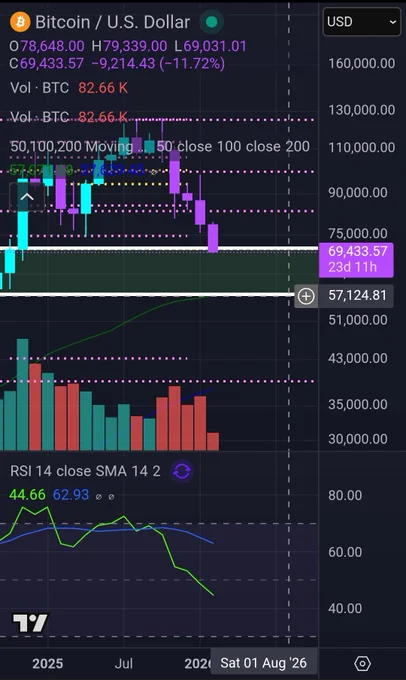Click the 160,000.00 price axis label

(362, 63)
